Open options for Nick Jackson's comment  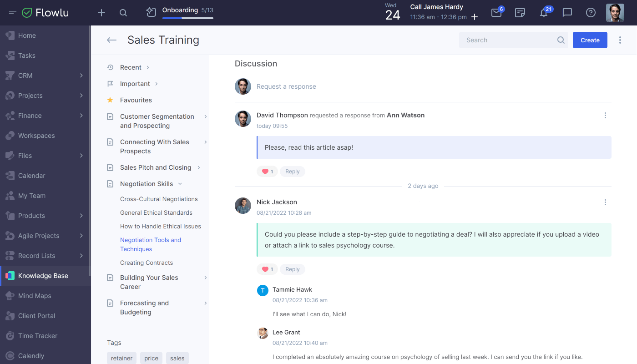tap(605, 202)
